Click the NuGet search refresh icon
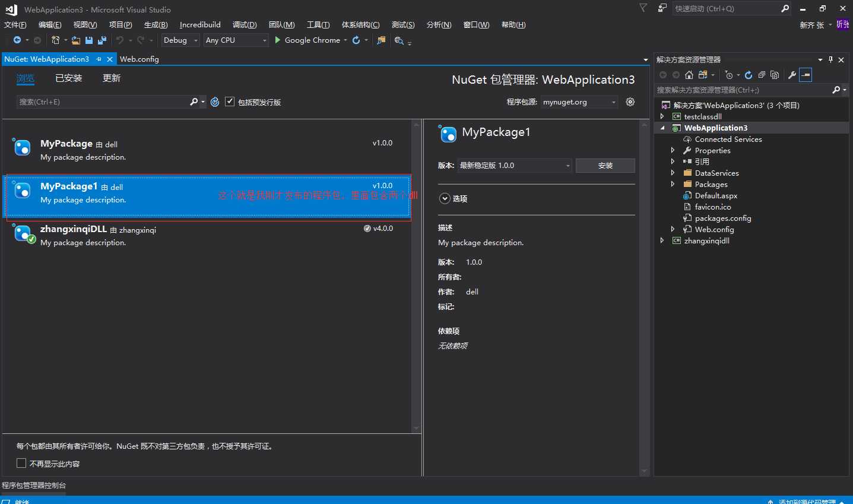 click(x=215, y=102)
